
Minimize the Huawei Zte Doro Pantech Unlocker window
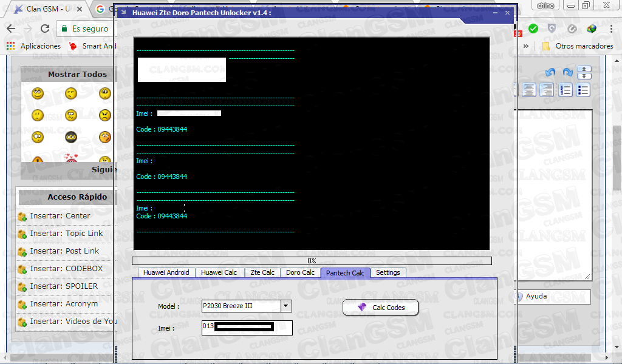click(495, 13)
